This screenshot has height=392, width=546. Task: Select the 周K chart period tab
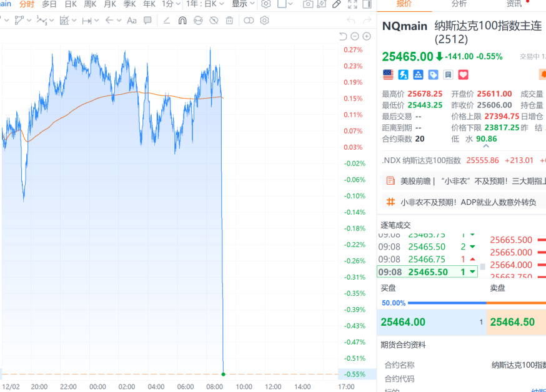tap(90, 4)
